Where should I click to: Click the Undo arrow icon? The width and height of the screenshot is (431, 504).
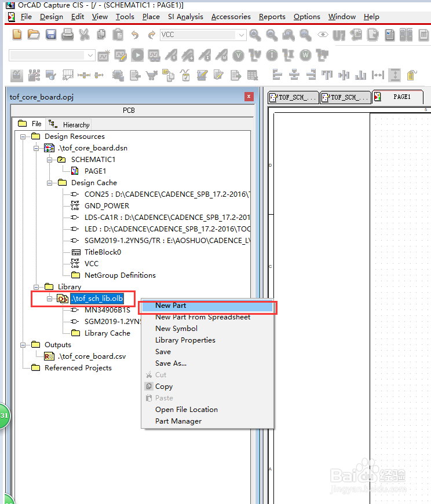pos(135,35)
